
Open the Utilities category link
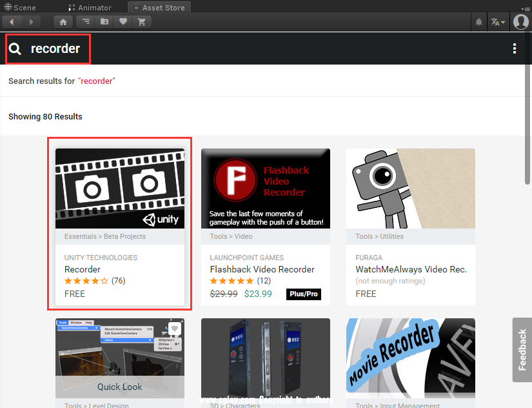click(391, 236)
